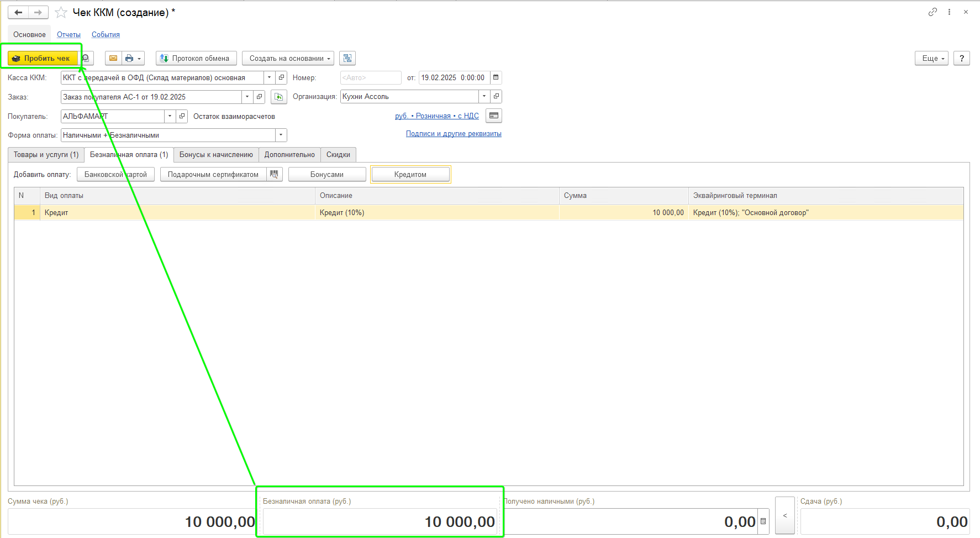
Task: Open Бонусы к начислению tab
Action: (216, 155)
